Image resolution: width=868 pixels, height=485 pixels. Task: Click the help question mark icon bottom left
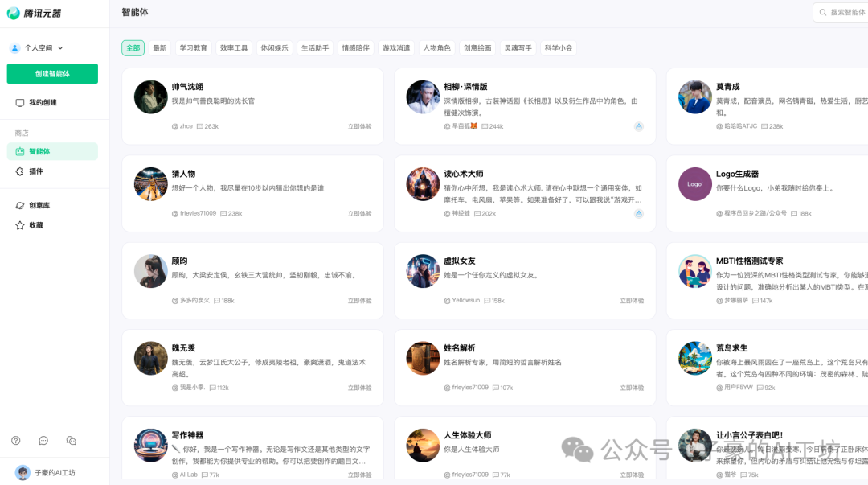pos(15,441)
